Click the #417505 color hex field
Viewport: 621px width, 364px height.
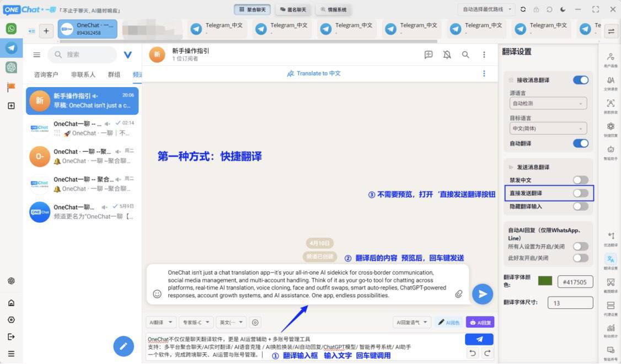pyautogui.click(x=575, y=282)
